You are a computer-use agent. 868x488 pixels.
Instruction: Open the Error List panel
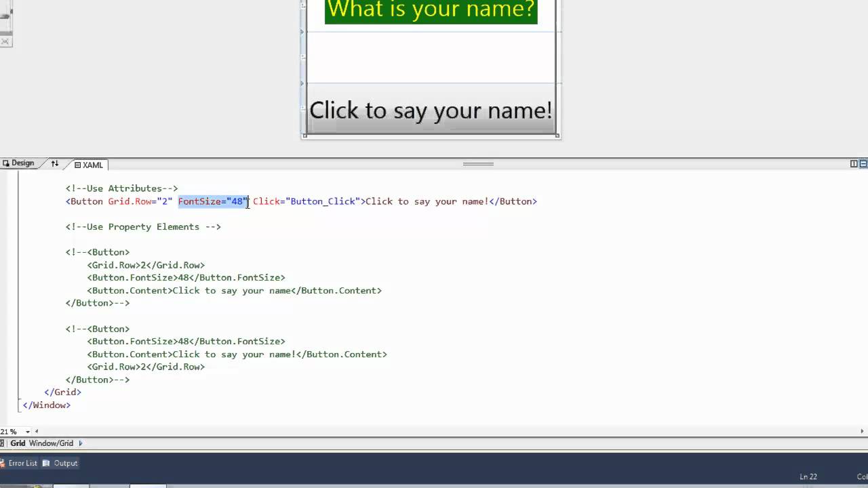[x=22, y=463]
